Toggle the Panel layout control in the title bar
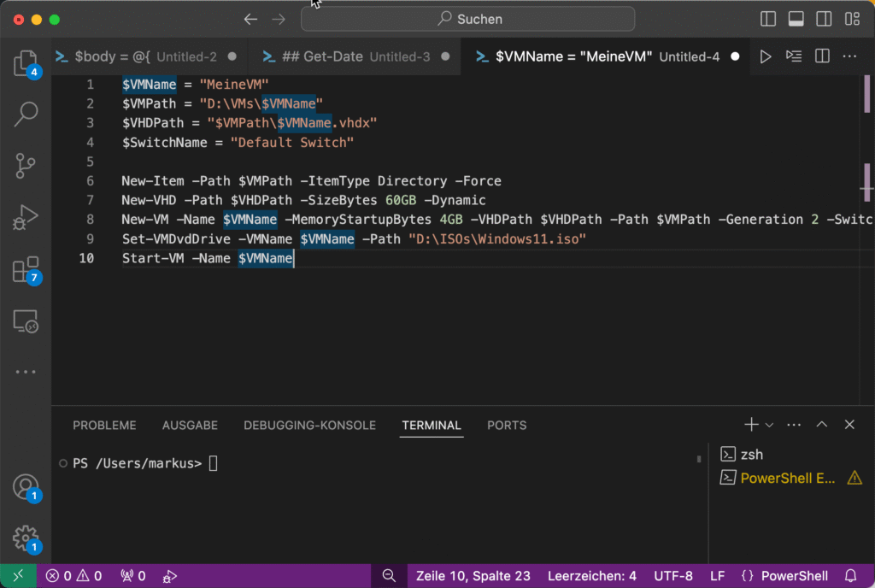Viewport: 875px width, 588px height. coord(797,18)
